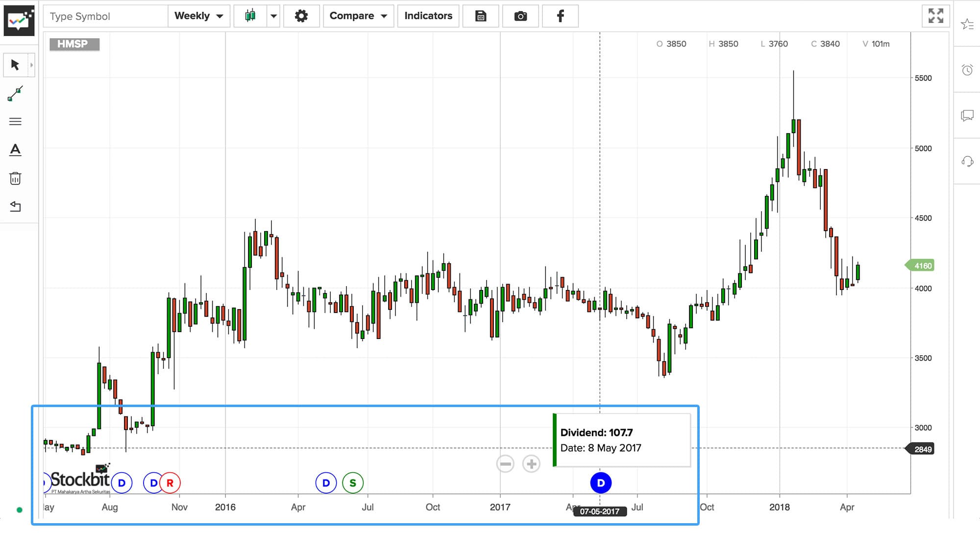Image resolution: width=980 pixels, height=556 pixels.
Task: Expand the Compare dropdown
Action: [358, 16]
